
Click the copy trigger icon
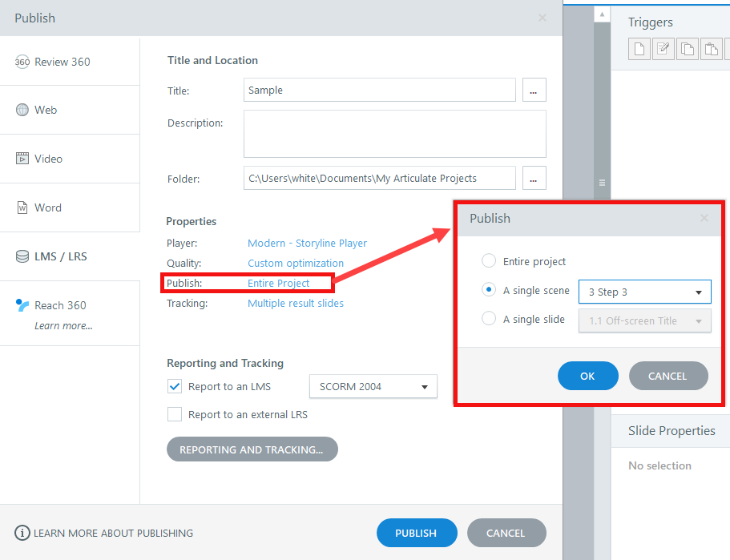pos(688,49)
